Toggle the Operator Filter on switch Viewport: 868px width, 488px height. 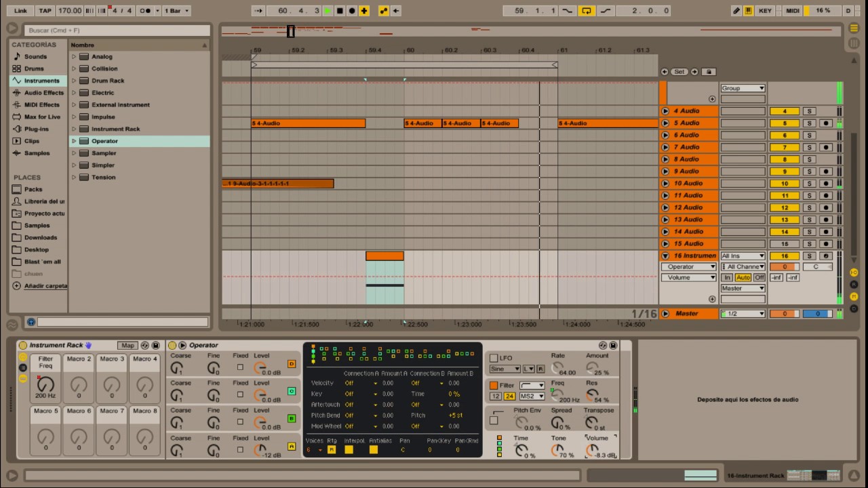[494, 386]
